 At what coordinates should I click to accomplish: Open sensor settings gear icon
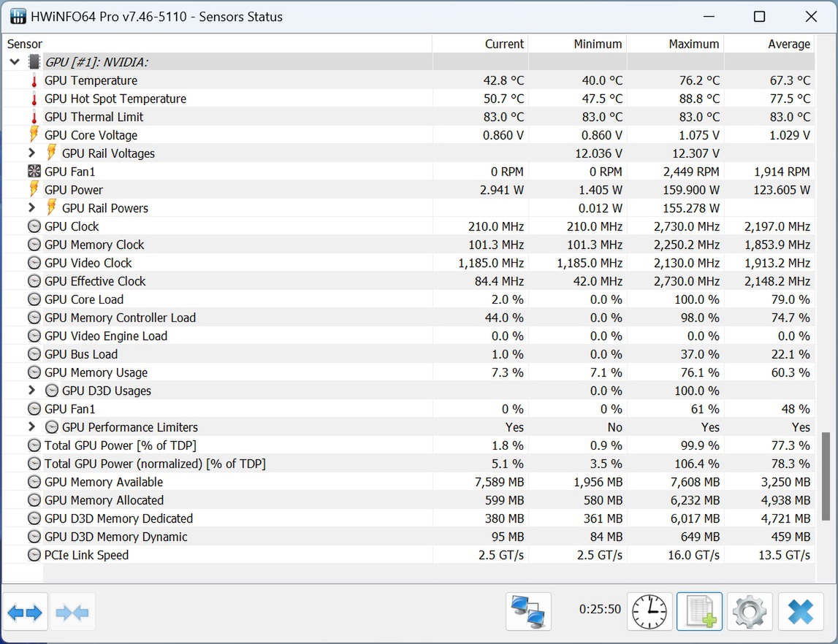750,611
